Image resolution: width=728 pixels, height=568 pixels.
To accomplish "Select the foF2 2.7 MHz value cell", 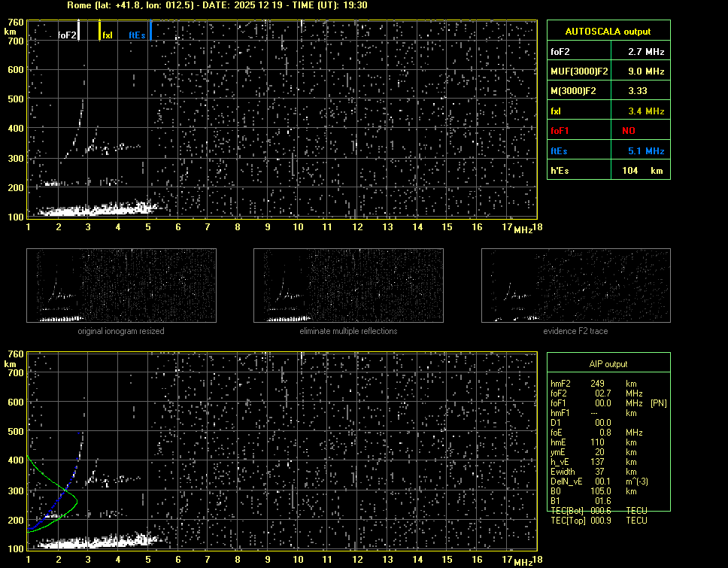I will click(x=646, y=52).
